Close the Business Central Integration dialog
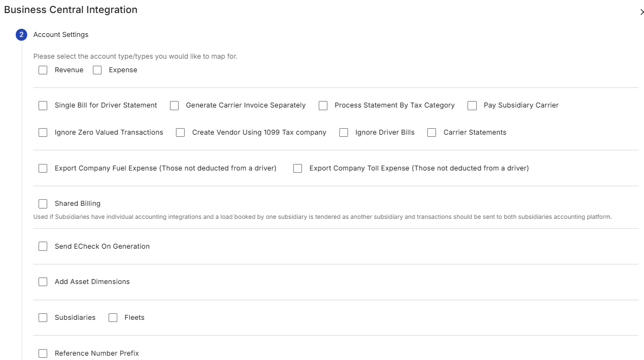The image size is (644, 360). coord(641,12)
